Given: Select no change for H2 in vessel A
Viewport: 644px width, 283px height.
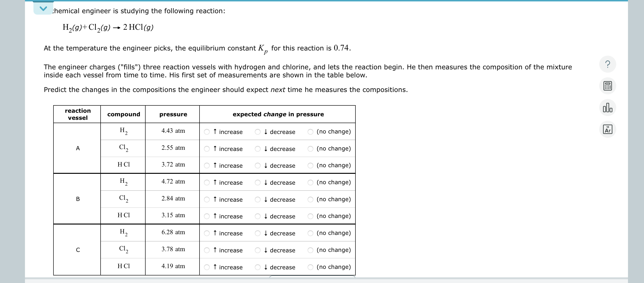Looking at the screenshot, I should coord(310,132).
